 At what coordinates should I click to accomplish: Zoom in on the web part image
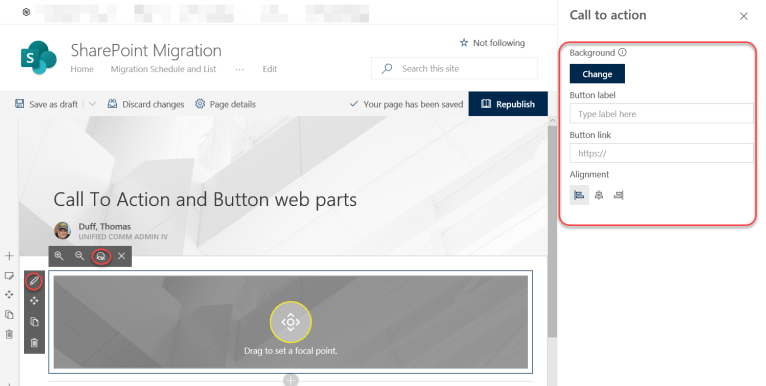(59, 256)
